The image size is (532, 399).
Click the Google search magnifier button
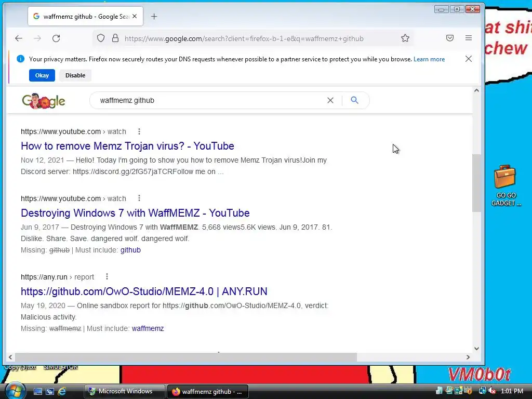tap(354, 100)
